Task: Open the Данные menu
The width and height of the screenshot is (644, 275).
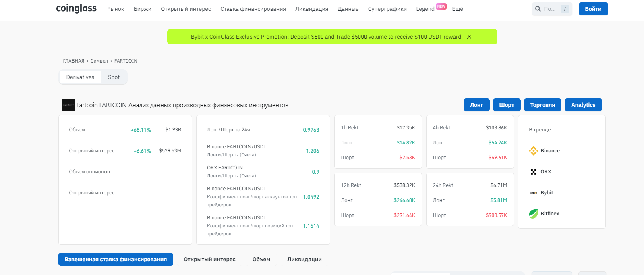Action: (348, 9)
